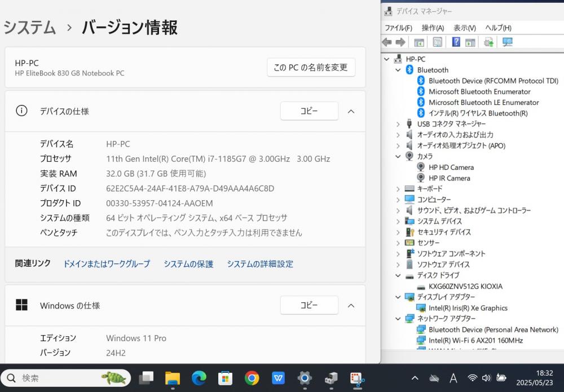Expand the センサー node

click(x=398, y=243)
